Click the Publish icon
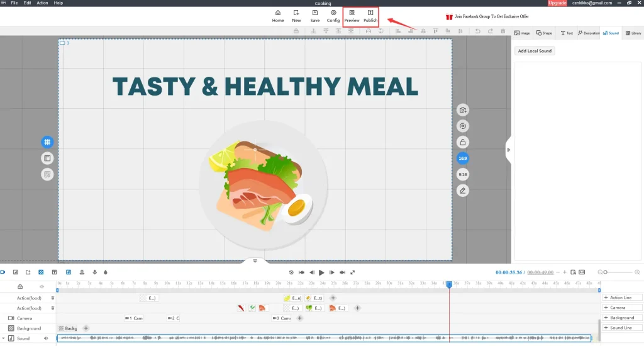 click(370, 16)
